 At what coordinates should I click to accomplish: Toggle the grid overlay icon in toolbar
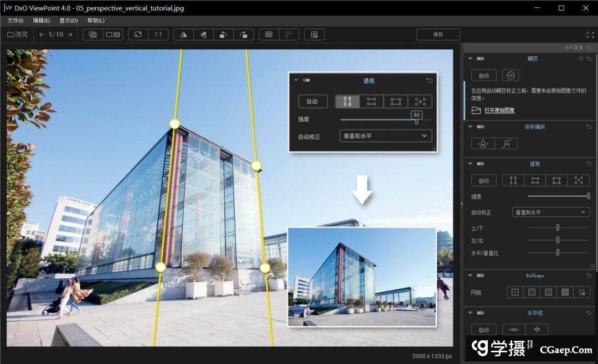point(269,34)
